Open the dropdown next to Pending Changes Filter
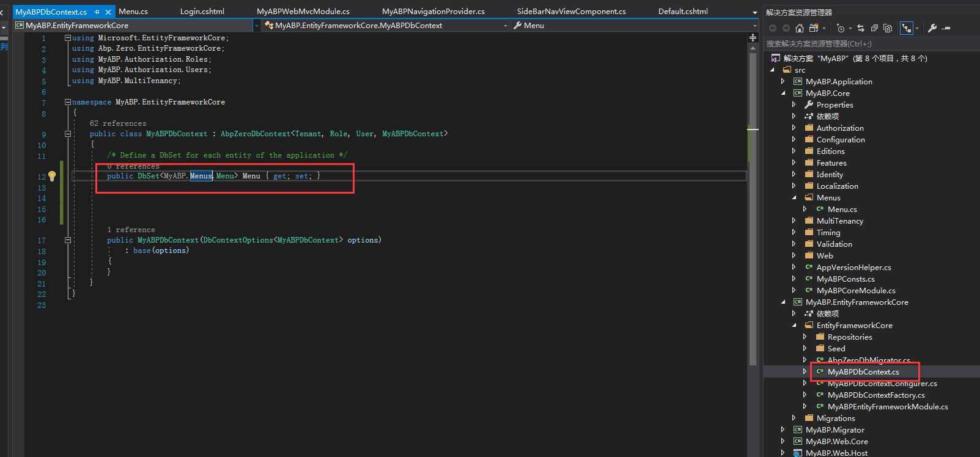The height and width of the screenshot is (457, 980). (x=850, y=28)
